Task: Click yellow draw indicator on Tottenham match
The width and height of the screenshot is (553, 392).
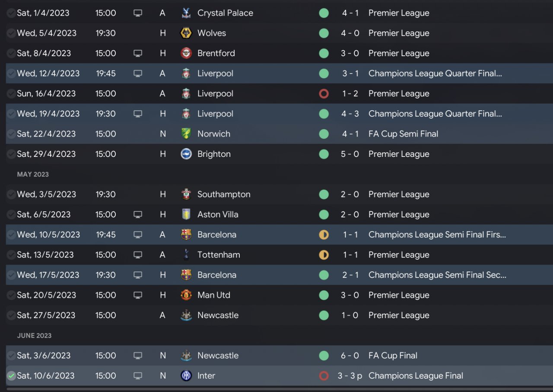Action: (324, 255)
